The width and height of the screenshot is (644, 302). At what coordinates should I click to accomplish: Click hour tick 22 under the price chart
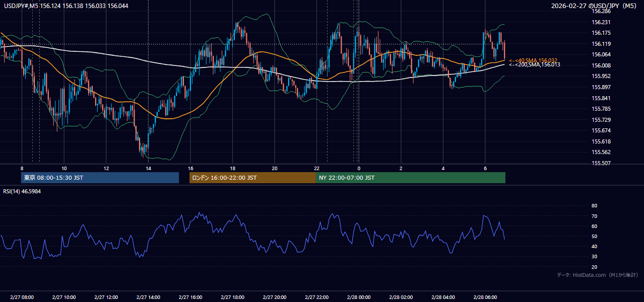coord(316,168)
